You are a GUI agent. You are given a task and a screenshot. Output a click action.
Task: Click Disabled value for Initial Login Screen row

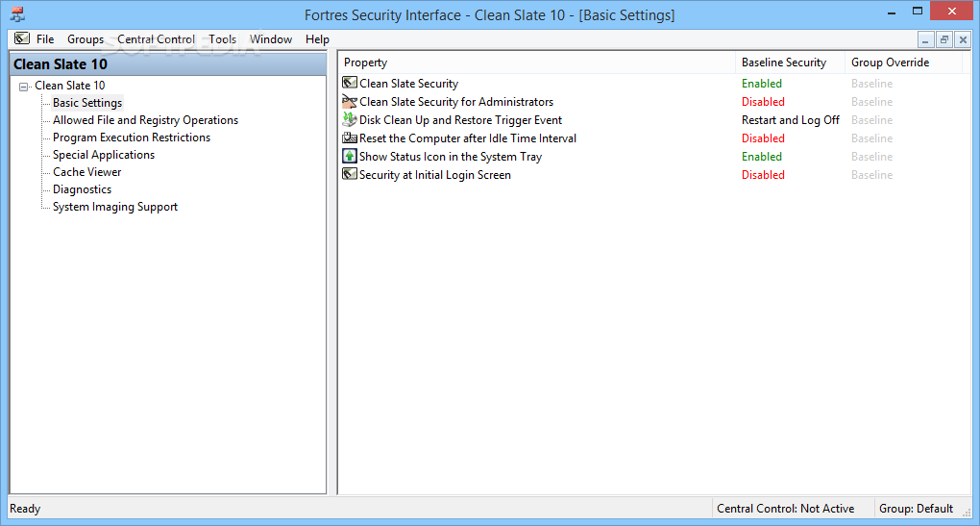(763, 175)
